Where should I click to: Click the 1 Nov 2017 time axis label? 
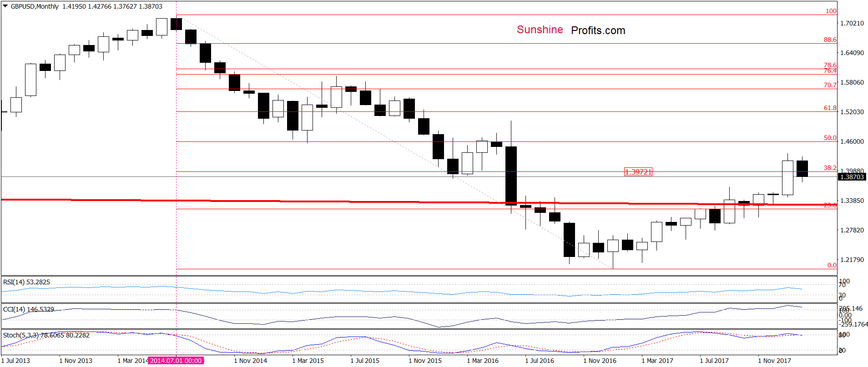click(774, 361)
